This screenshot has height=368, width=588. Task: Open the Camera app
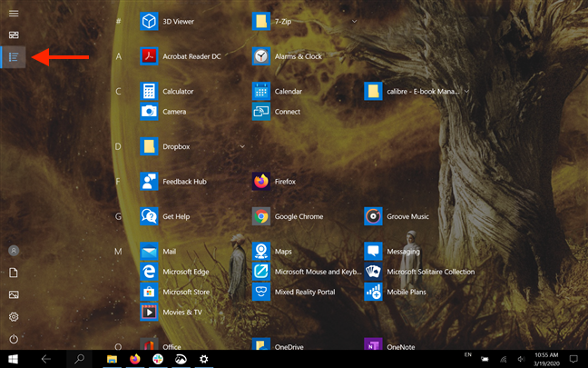pyautogui.click(x=163, y=112)
